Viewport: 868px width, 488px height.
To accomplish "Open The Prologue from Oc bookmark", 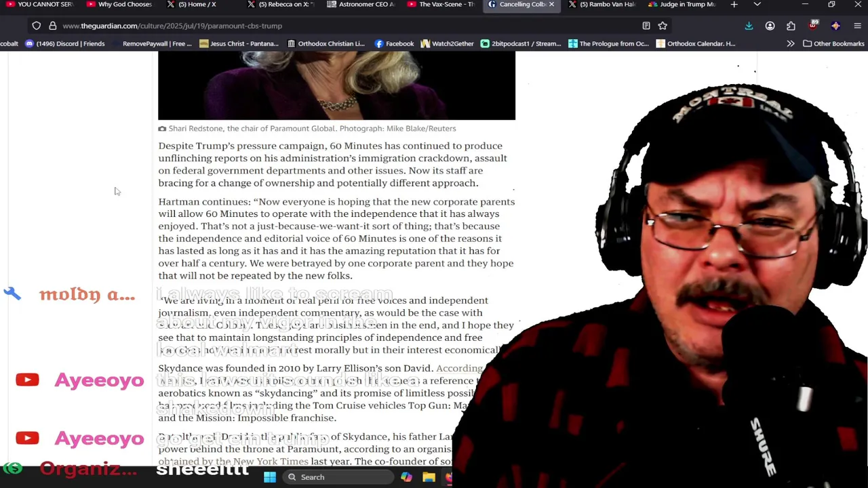I will [x=608, y=43].
